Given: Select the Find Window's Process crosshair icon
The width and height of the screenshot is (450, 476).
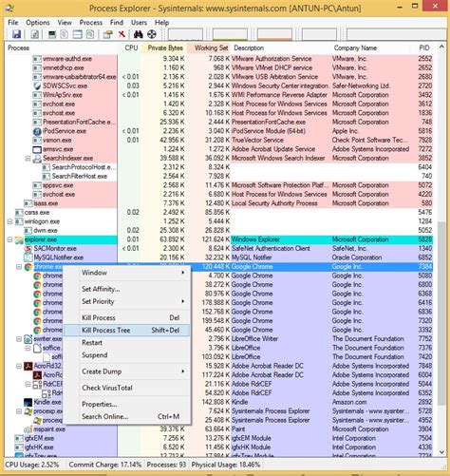Looking at the screenshot, I should [x=152, y=34].
